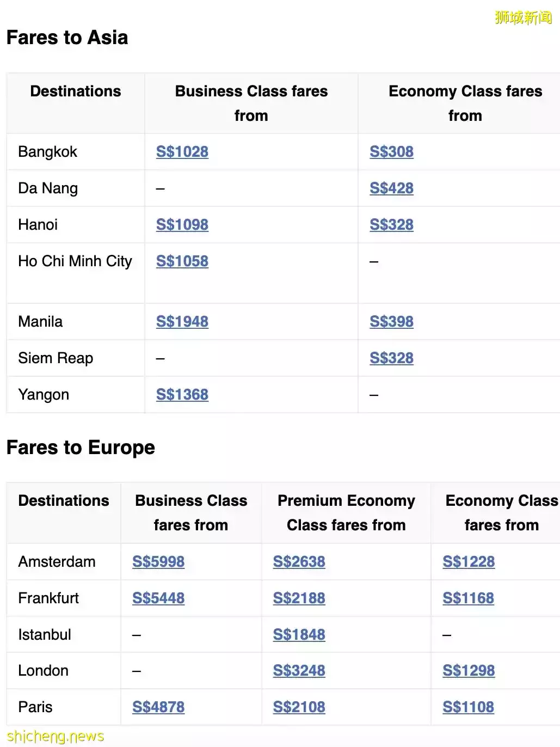Click London Economy fare S$1298
This screenshot has height=747, width=560.
click(469, 671)
